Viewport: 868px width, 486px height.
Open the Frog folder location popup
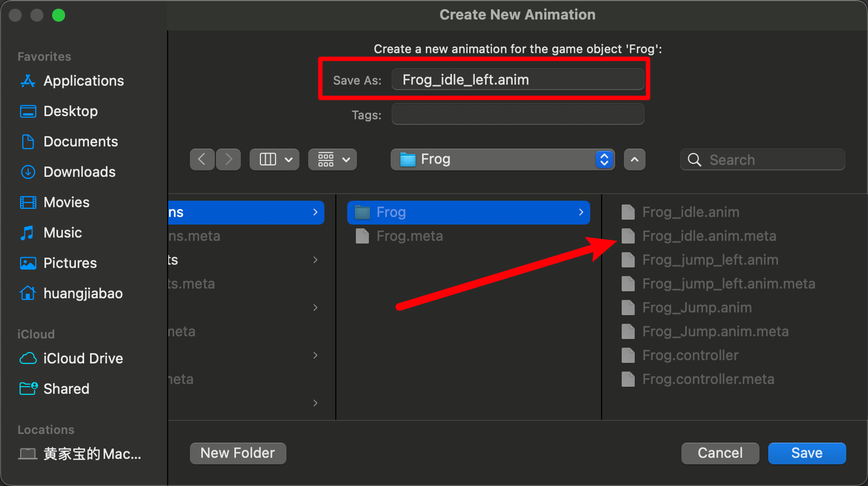pos(503,159)
